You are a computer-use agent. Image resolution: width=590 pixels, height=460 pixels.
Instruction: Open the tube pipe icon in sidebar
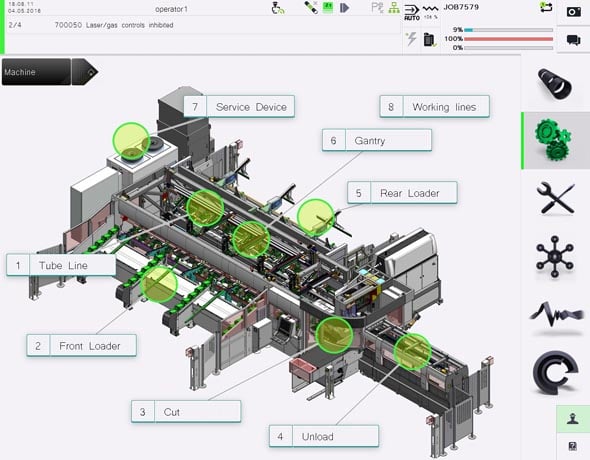(x=555, y=84)
